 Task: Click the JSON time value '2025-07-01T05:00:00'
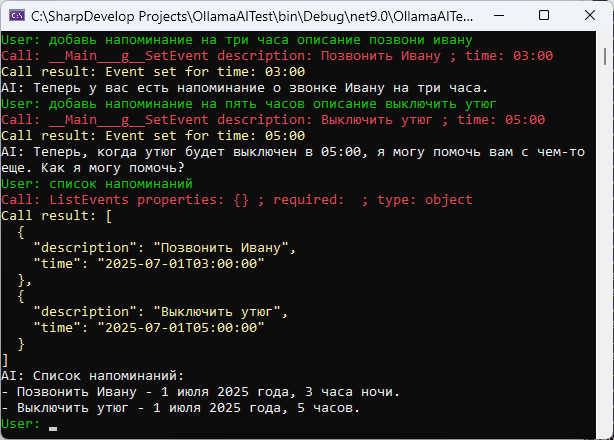point(180,327)
